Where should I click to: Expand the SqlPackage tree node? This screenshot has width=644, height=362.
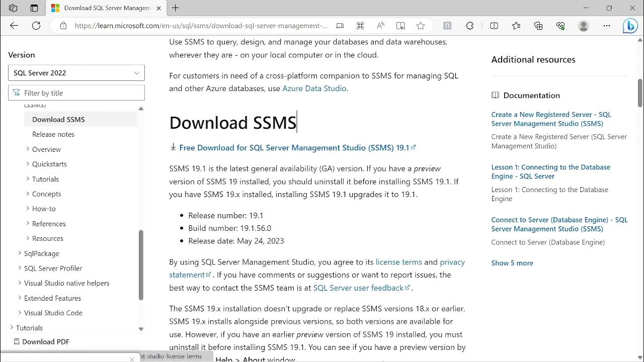click(20, 253)
